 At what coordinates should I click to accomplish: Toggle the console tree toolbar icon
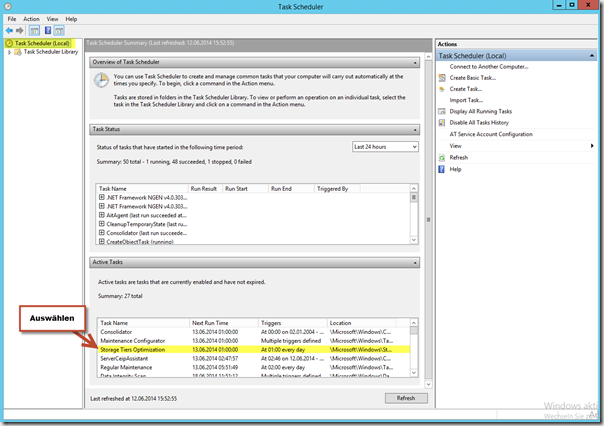click(x=34, y=30)
